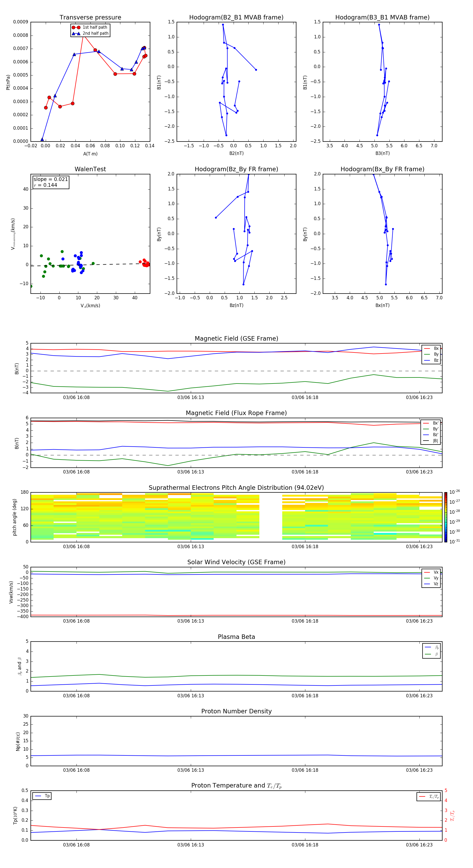Click the Plasma Beta legend box
Viewport: 473px width, 868px height.
tap(431, 651)
